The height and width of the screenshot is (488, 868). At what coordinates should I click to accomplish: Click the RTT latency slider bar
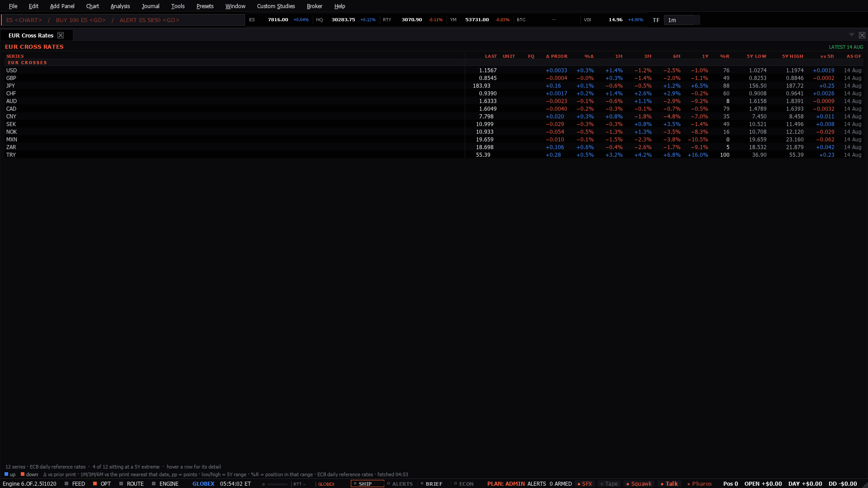(x=277, y=484)
